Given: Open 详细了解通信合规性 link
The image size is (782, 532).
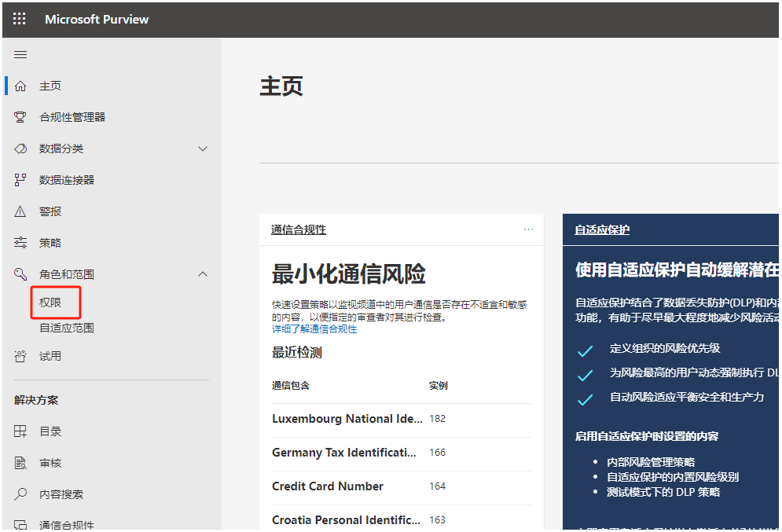Looking at the screenshot, I should coord(314,329).
